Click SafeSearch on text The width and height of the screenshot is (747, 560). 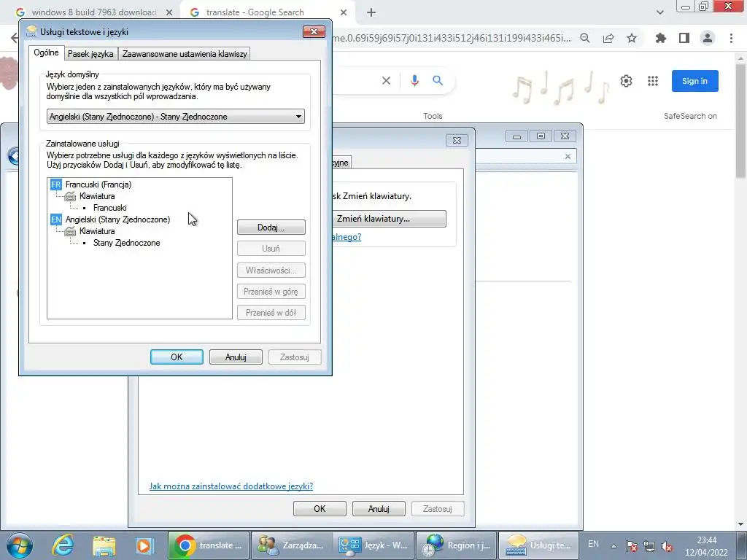click(690, 116)
